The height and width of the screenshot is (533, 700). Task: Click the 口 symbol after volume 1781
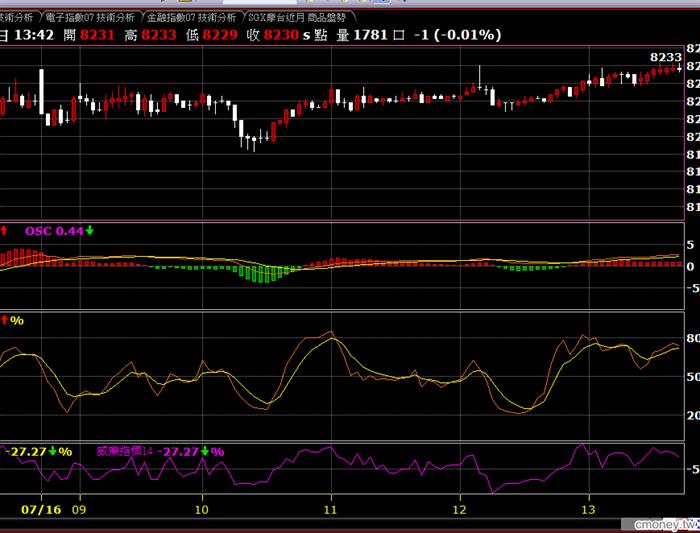point(399,35)
